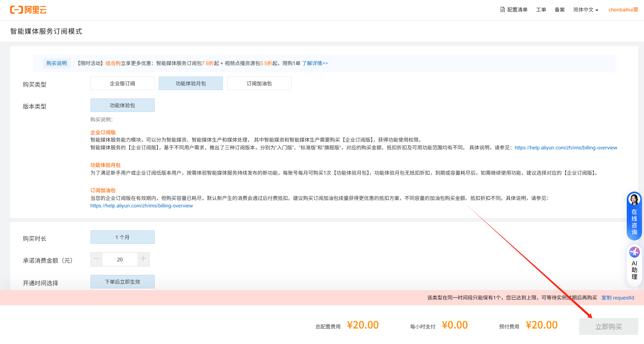Choose the 功能体验包 version type
This screenshot has height=344, width=644.
(122, 105)
